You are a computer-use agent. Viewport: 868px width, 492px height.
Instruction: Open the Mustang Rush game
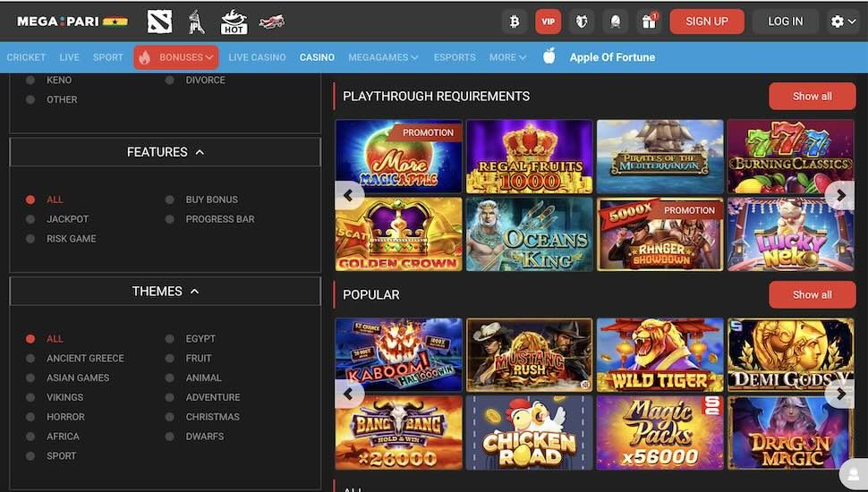[x=529, y=355]
